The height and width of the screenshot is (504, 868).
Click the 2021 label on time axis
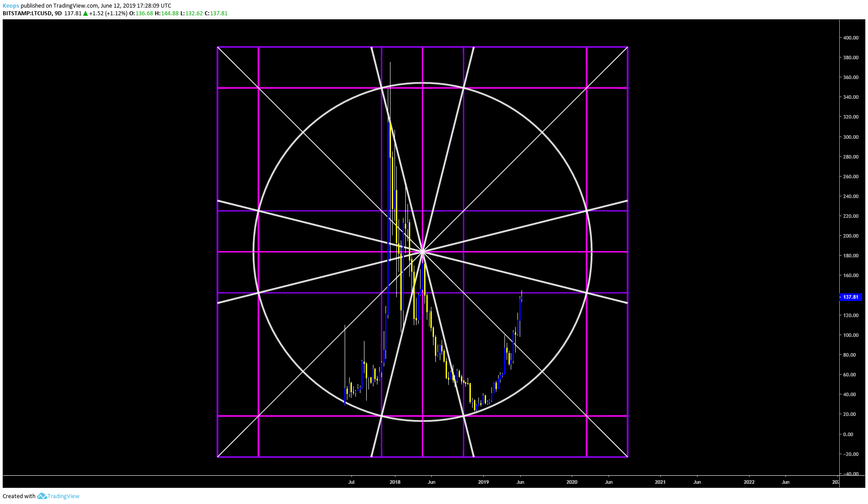click(x=660, y=482)
